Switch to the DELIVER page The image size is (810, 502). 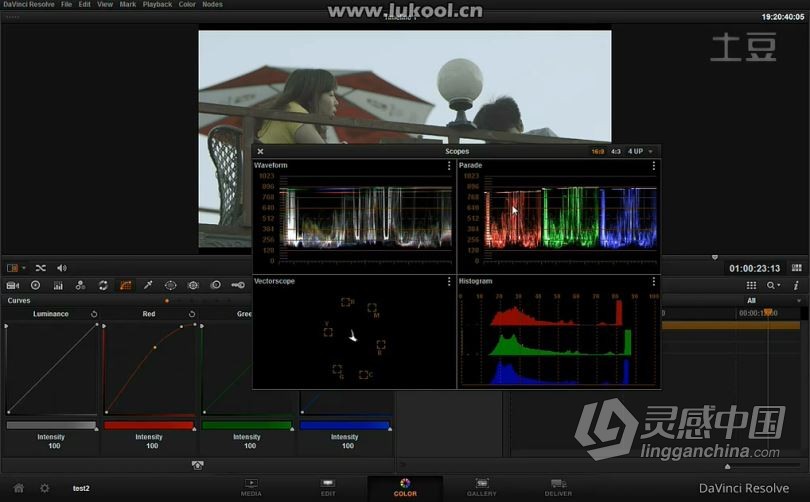click(558, 488)
